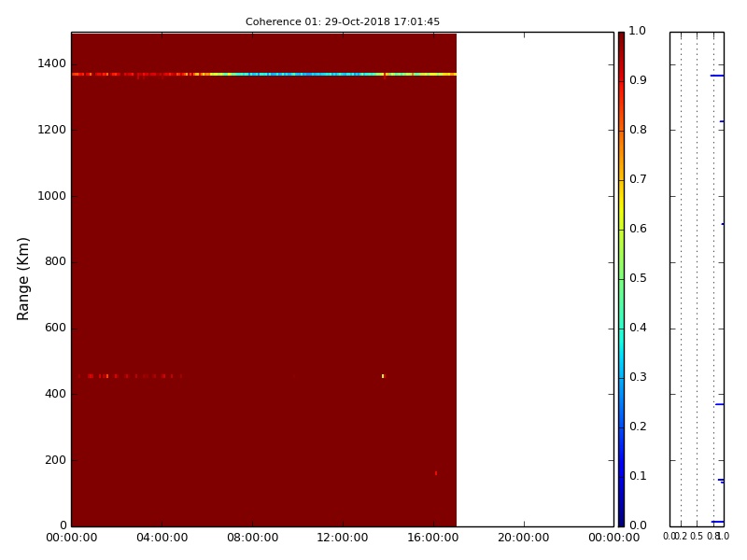Click the colorbar label 0.7

(x=638, y=179)
